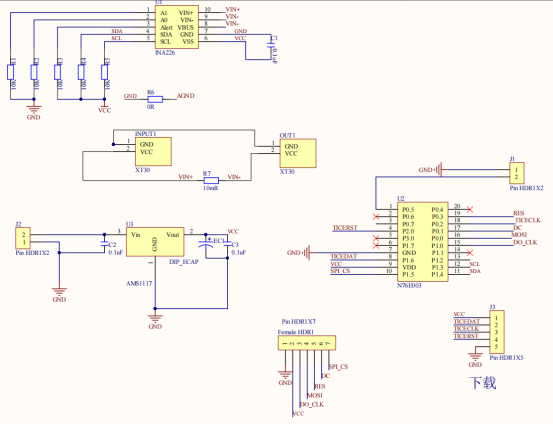The width and height of the screenshot is (553, 424).
Task: Click SCL label at U2 pin 12
Action: click(475, 264)
